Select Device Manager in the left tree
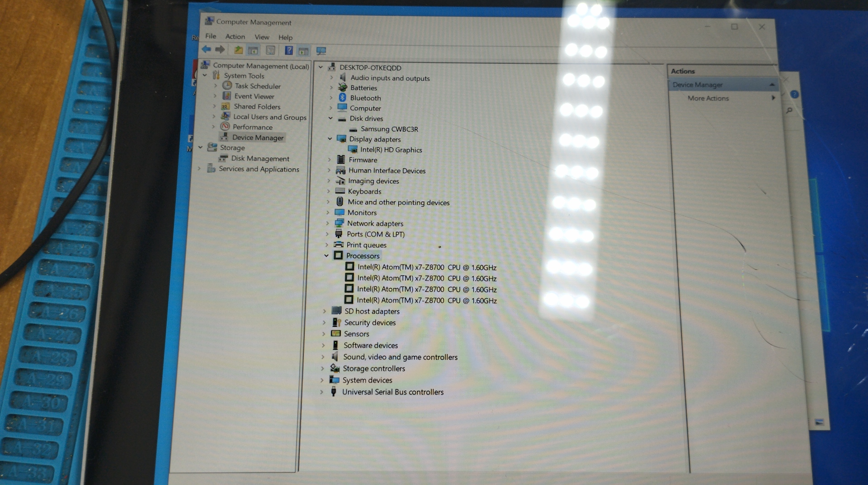Image resolution: width=868 pixels, height=485 pixels. tap(258, 137)
